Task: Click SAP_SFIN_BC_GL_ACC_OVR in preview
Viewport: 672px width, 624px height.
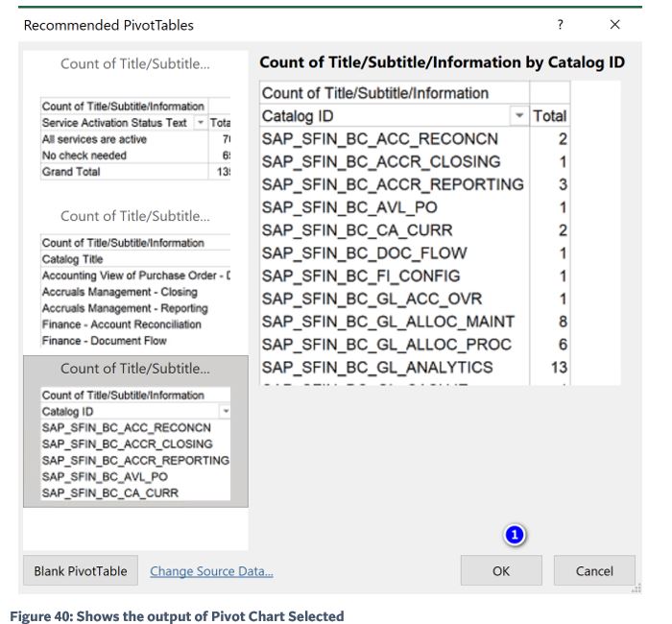Action: 372,299
